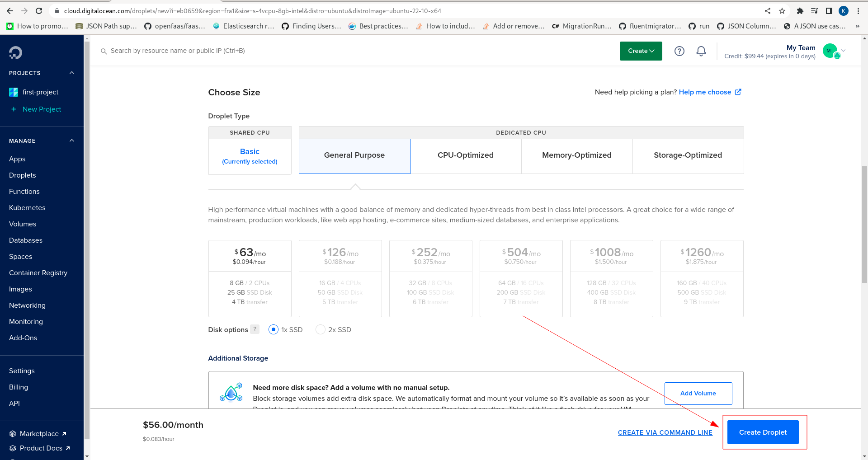Viewport: 868px width, 460px height.
Task: Open 'openfaas/faas...' GitHub bookmark
Action: [x=175, y=26]
